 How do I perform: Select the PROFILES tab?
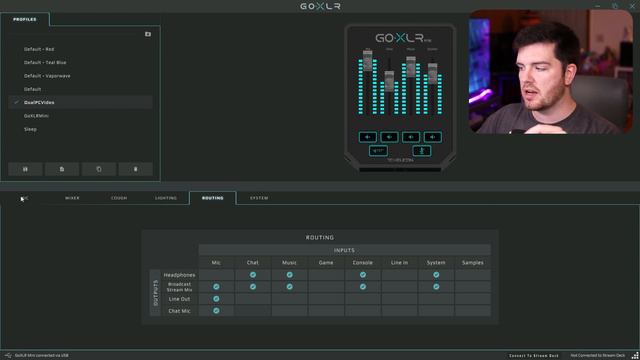pyautogui.click(x=24, y=19)
